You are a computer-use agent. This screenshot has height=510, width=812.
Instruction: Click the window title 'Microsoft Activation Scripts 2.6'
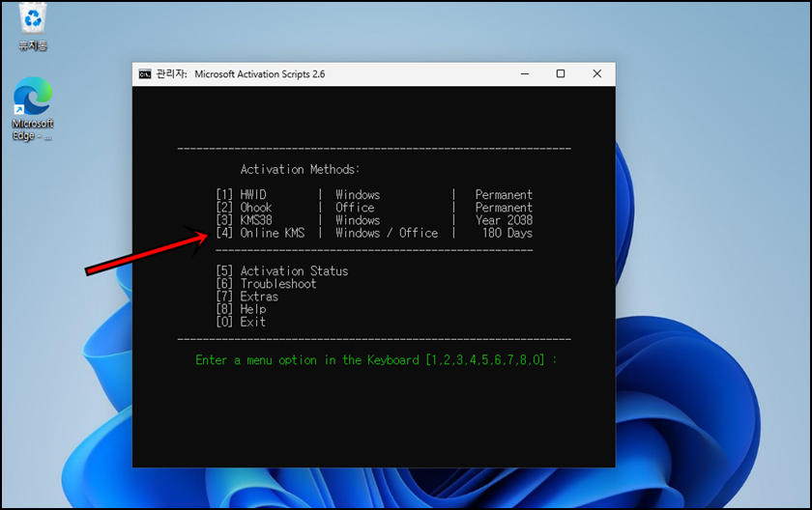point(260,74)
